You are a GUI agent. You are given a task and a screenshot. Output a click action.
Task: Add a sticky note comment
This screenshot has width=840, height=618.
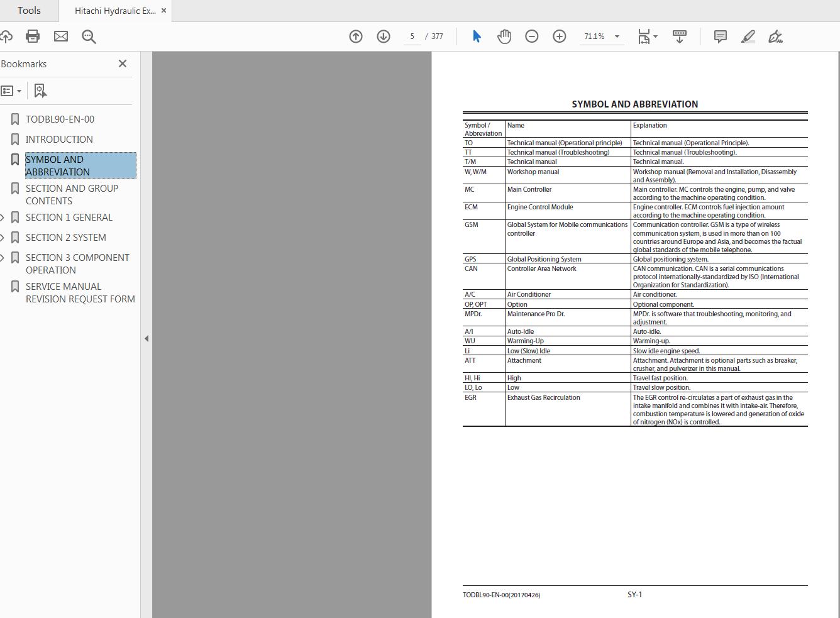721,36
